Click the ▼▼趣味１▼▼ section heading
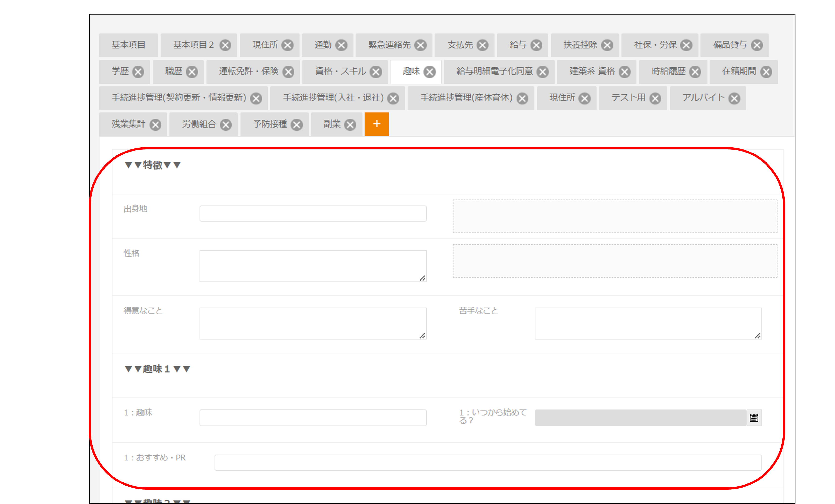The image size is (835, 504). [157, 369]
